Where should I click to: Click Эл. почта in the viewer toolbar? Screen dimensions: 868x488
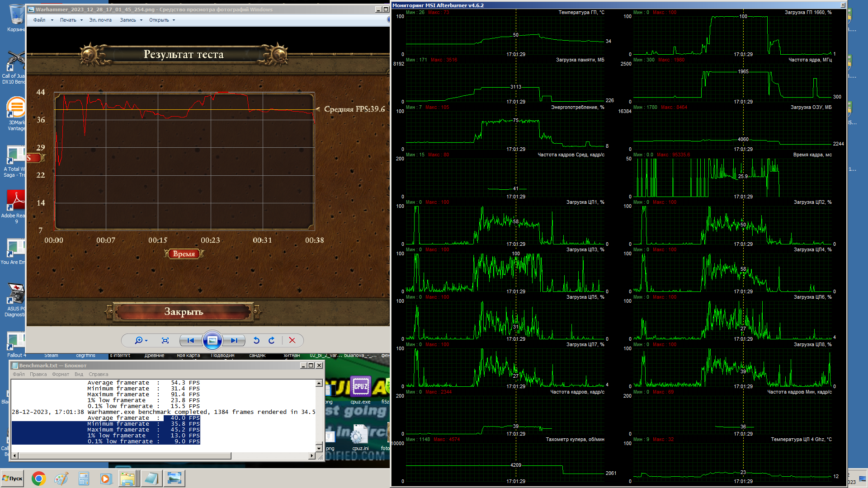click(100, 20)
